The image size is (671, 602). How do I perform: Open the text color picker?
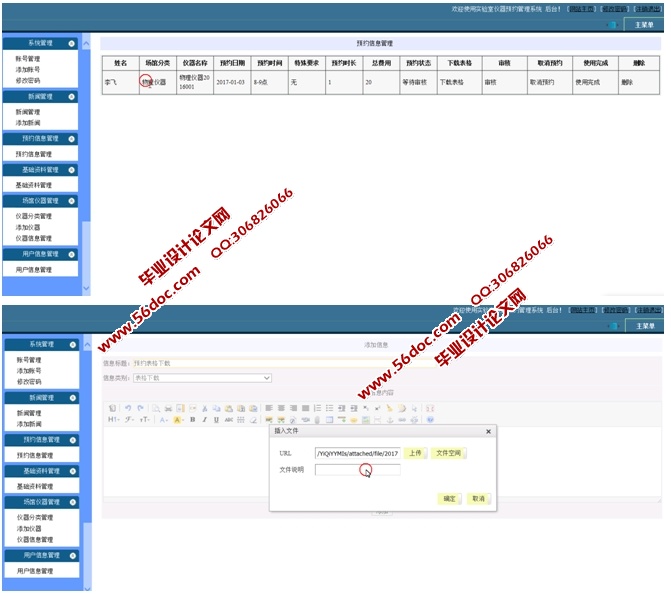coord(163,420)
